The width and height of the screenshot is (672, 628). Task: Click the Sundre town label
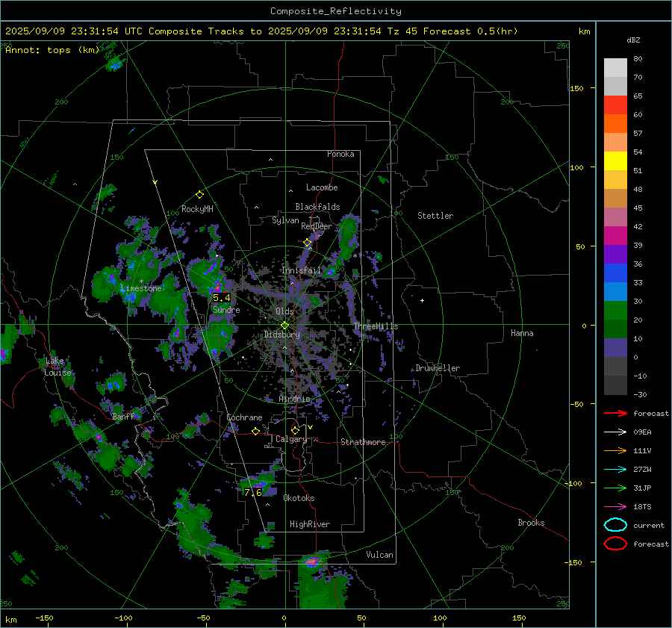(x=227, y=310)
